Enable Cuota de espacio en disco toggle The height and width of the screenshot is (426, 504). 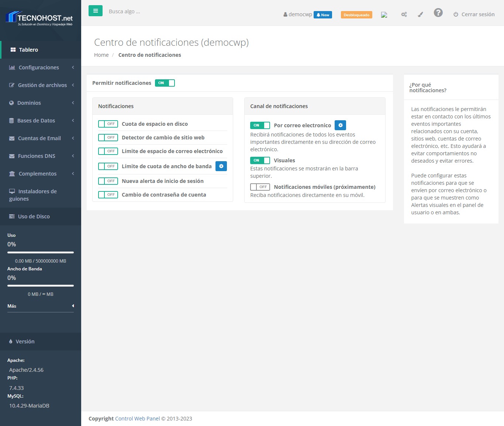pyautogui.click(x=108, y=124)
